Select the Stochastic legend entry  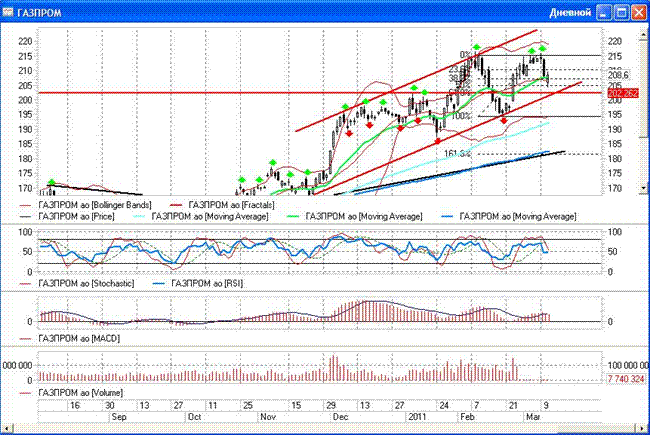coord(77,284)
